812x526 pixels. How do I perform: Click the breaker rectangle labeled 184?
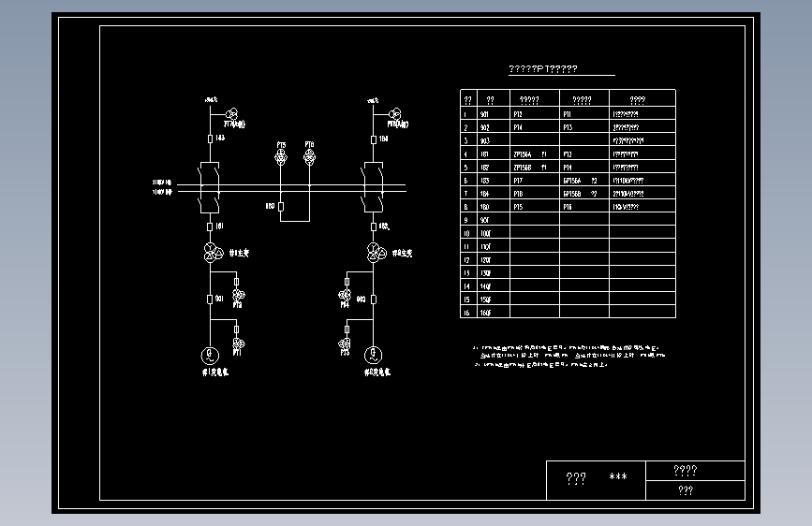pyautogui.click(x=374, y=139)
